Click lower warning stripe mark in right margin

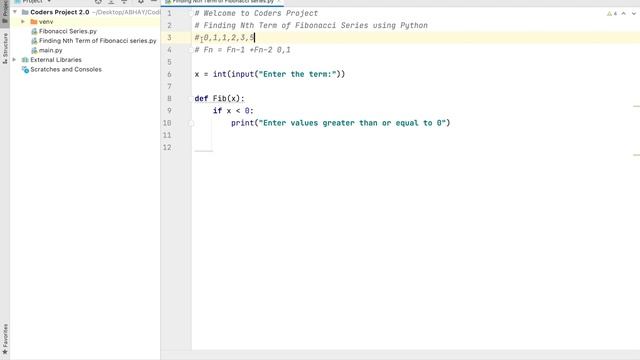[636, 155]
